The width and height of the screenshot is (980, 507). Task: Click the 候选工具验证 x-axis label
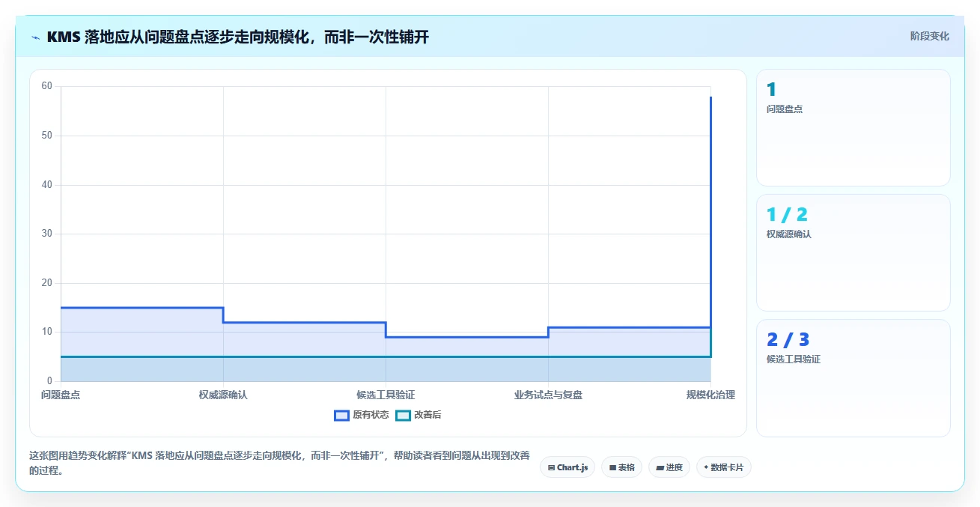click(386, 395)
